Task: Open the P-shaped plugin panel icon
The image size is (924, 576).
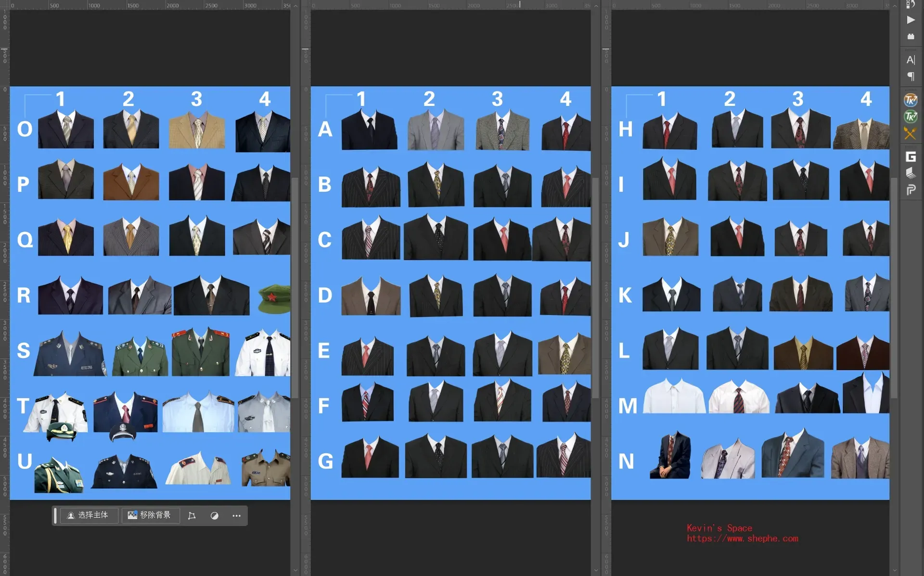Action: (x=911, y=190)
